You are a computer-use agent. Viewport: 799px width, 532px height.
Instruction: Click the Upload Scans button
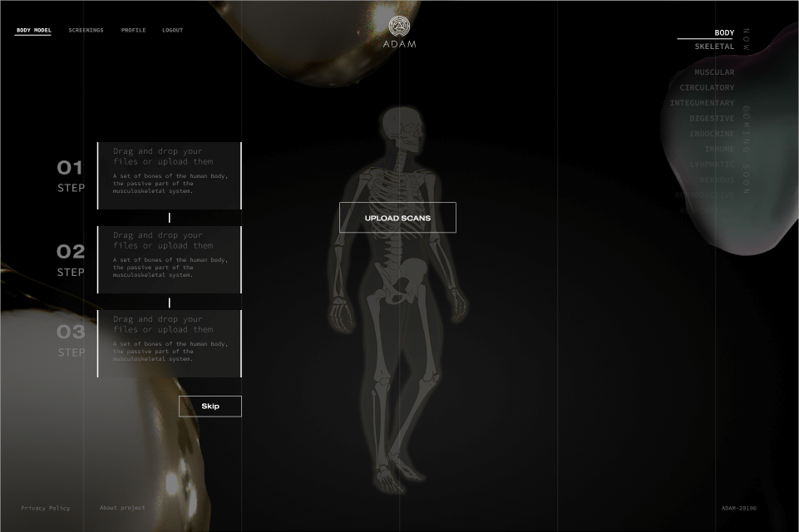[397, 218]
